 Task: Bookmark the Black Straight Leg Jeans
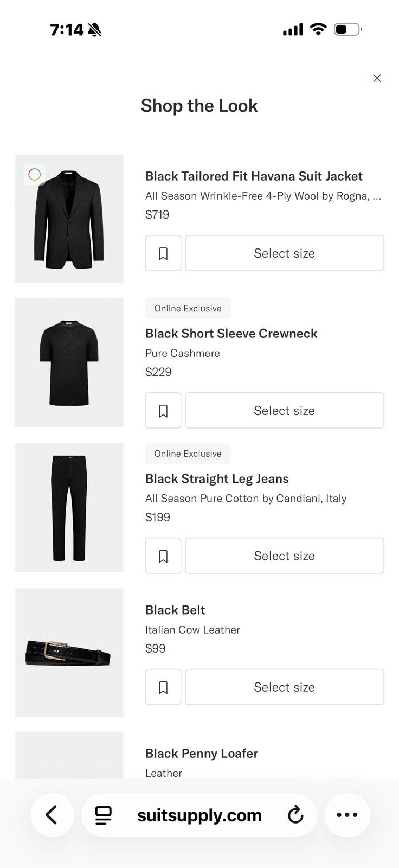163,556
